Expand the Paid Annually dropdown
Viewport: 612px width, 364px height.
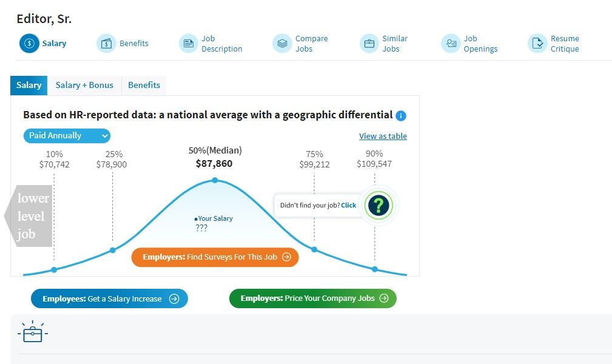point(67,136)
